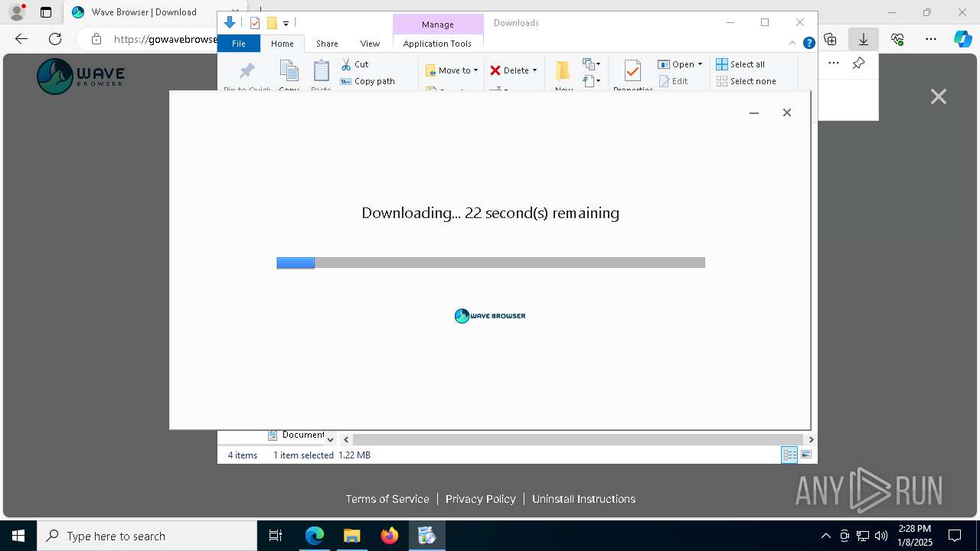Click the Explorer horizontal scrollbar track

click(x=578, y=439)
